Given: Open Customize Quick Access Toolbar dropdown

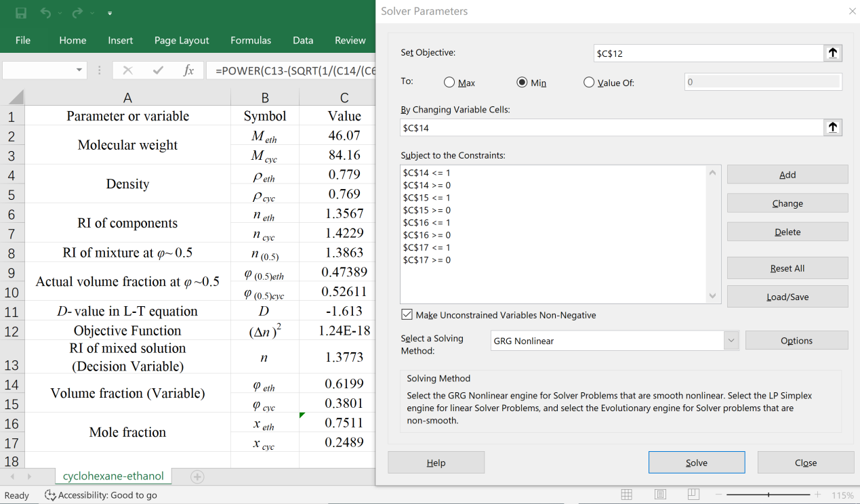Looking at the screenshot, I should [110, 13].
